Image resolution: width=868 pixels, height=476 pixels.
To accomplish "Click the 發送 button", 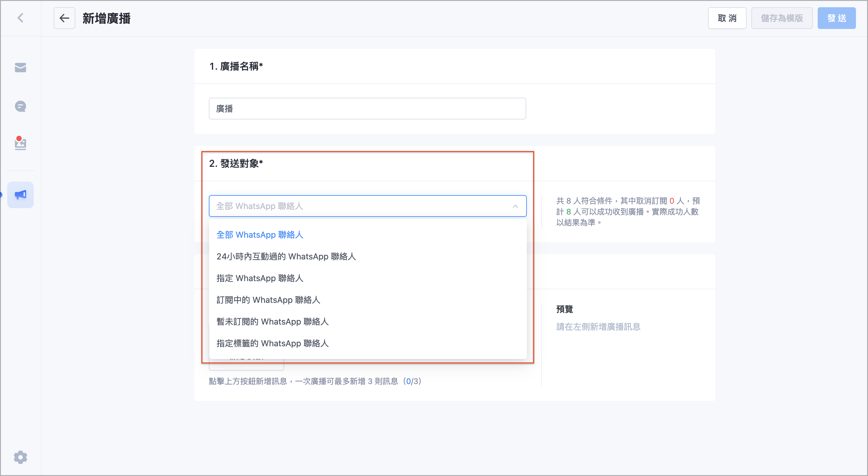I will pos(836,18).
